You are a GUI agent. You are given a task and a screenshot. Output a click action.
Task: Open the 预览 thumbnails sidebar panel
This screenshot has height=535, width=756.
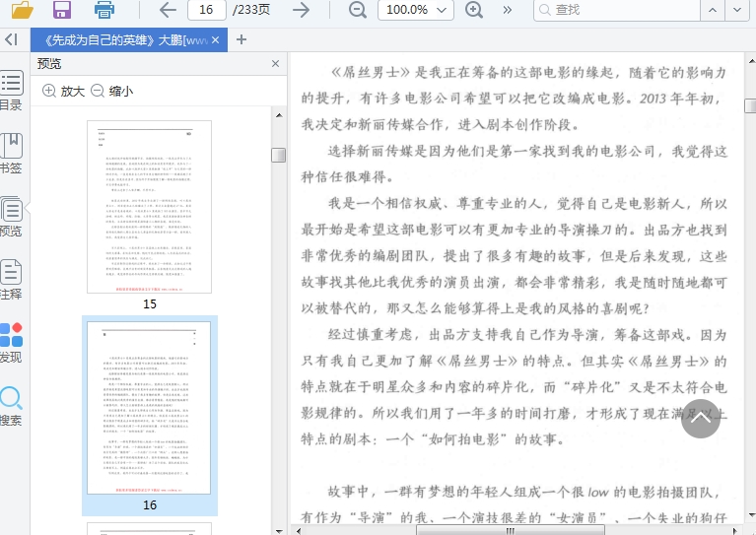(11, 217)
